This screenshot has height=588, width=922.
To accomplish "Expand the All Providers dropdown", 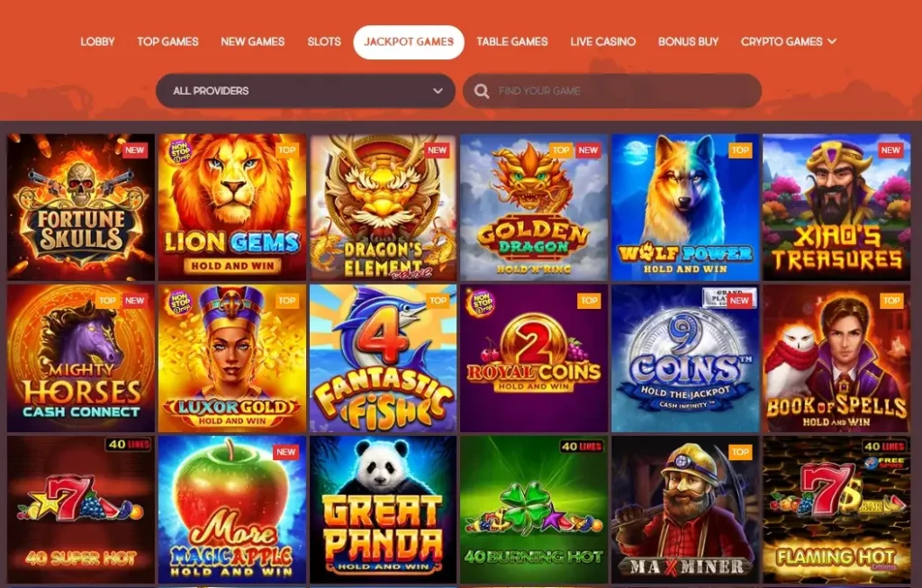I will [x=306, y=91].
